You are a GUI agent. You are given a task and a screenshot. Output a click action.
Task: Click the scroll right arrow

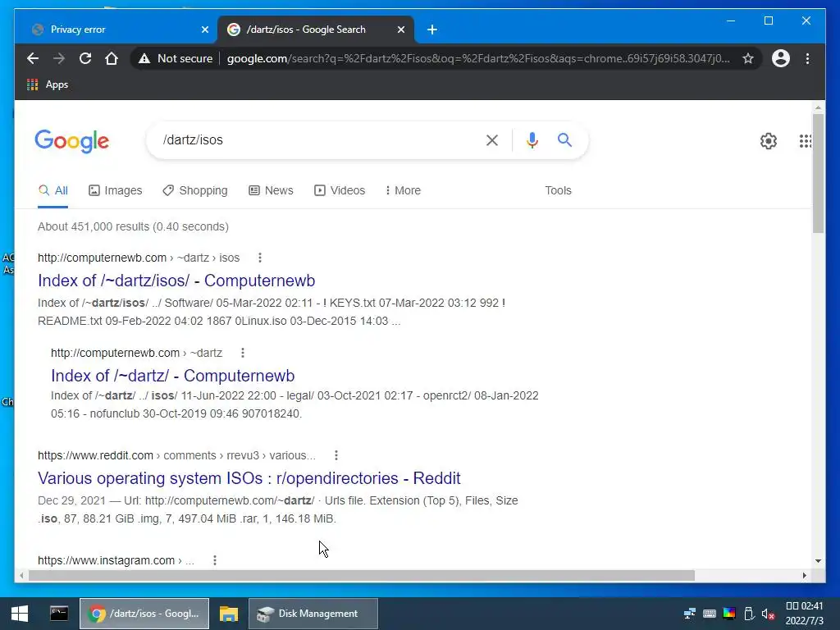tap(804, 575)
